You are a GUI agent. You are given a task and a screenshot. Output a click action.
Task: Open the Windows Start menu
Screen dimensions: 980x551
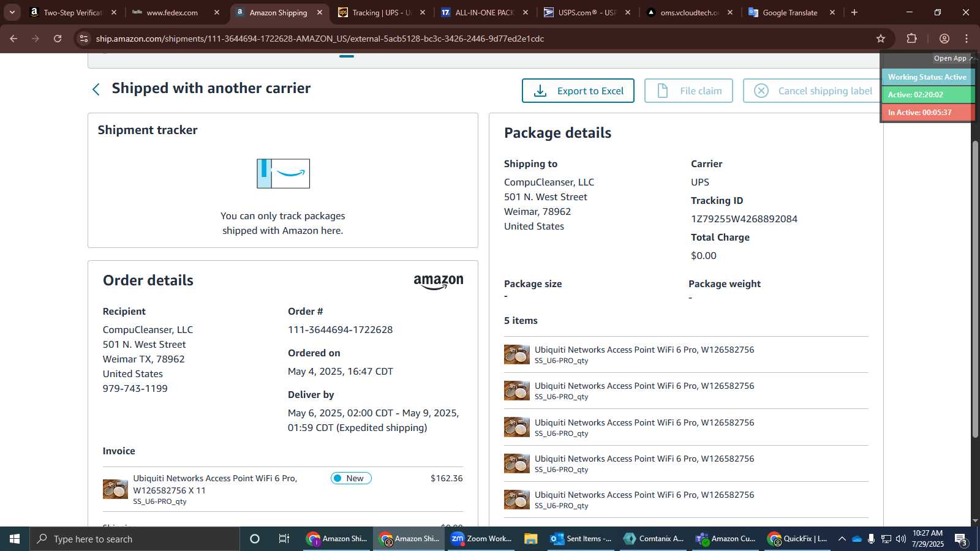15,539
